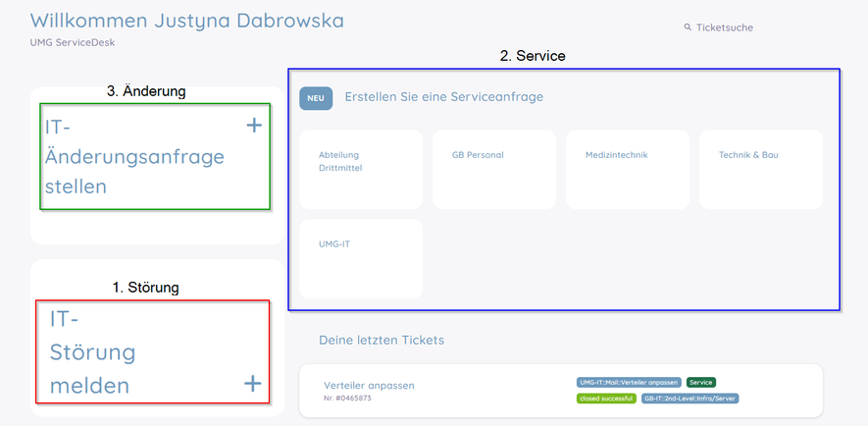Open the Technik & Bau service card
The image size is (868, 426).
[760, 169]
